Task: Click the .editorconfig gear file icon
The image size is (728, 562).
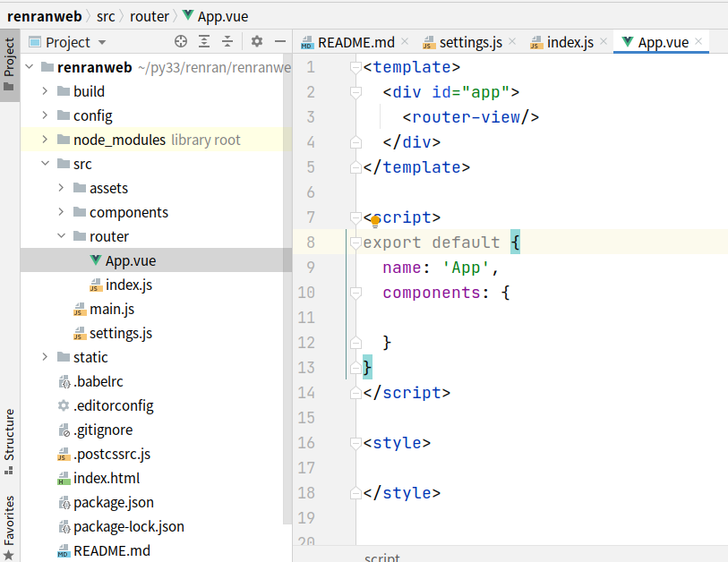Action: [x=64, y=405]
